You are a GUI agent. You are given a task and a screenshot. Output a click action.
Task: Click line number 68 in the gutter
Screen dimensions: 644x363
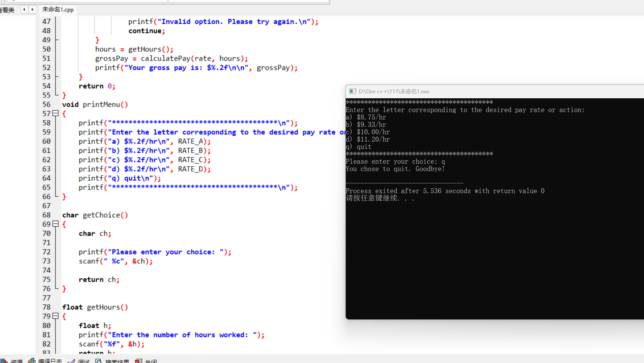coord(47,215)
